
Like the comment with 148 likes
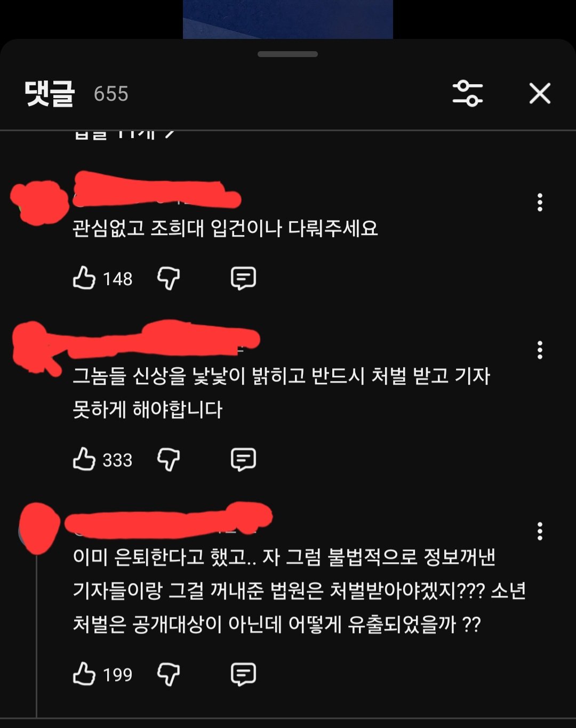tap(84, 278)
